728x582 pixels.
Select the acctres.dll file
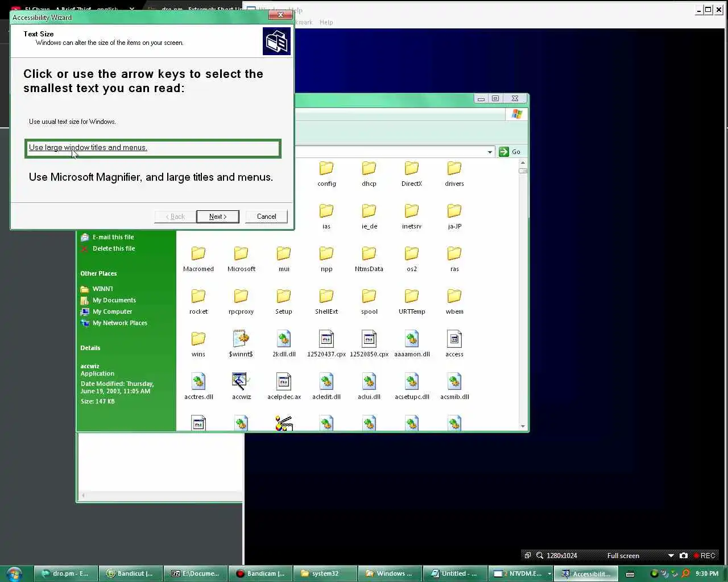point(198,387)
